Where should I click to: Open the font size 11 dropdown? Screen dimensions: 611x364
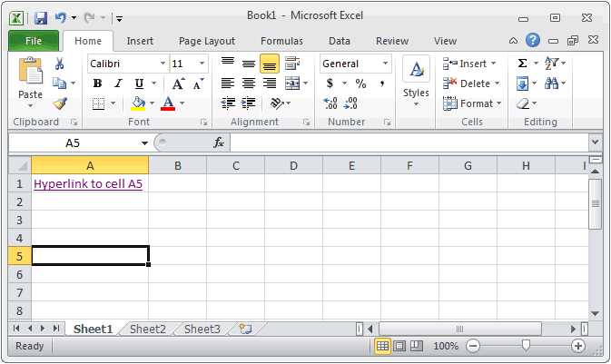(202, 64)
